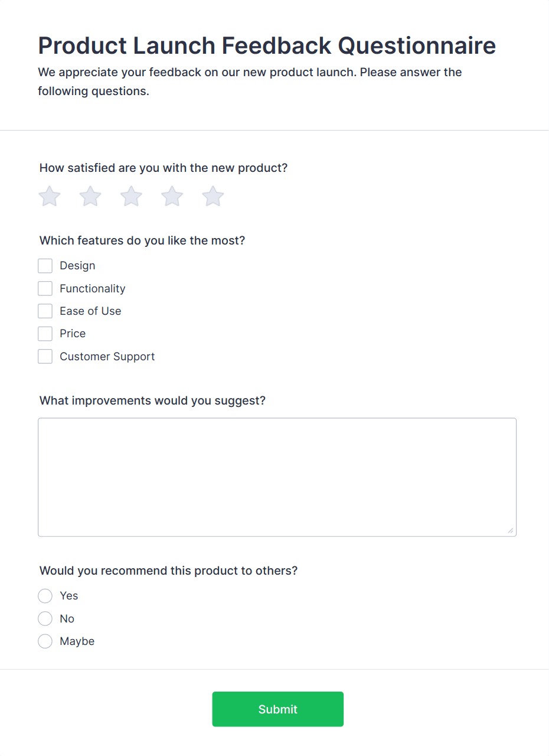Select the second star rating
The image size is (549, 756).
point(90,197)
